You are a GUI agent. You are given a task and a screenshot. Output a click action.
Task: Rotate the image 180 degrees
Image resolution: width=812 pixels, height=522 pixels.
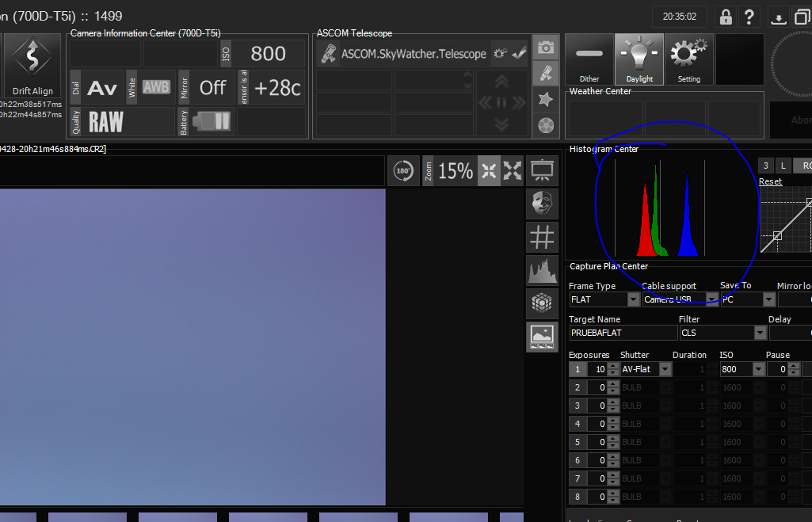point(403,170)
